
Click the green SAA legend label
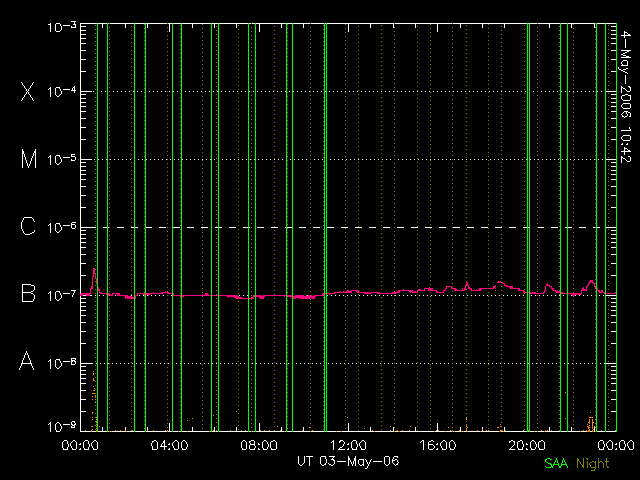(556, 463)
